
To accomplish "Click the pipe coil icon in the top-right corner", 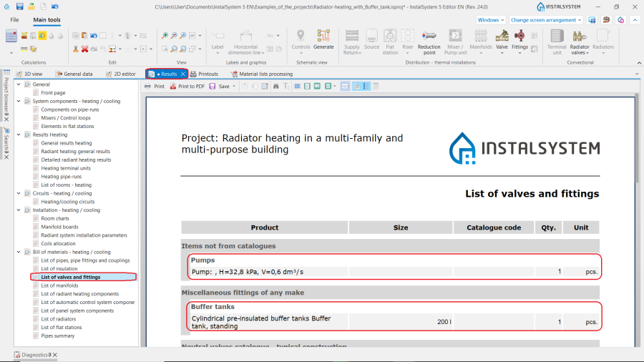I will pos(606,20).
